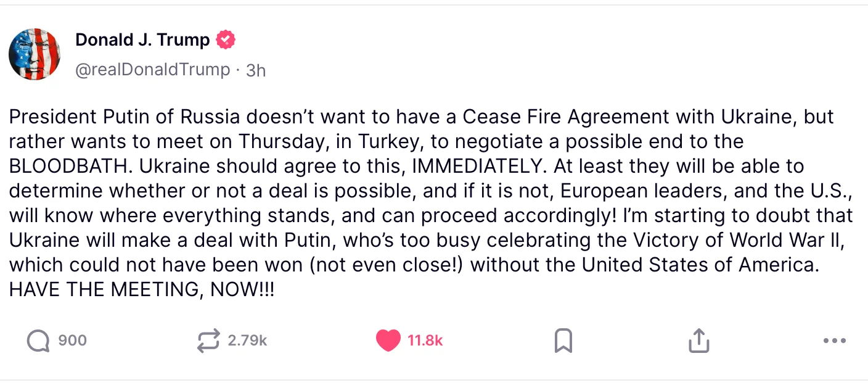Click the HAVE THE MEETING, NOW!!! line
This screenshot has height=385, width=868.
pos(142,289)
